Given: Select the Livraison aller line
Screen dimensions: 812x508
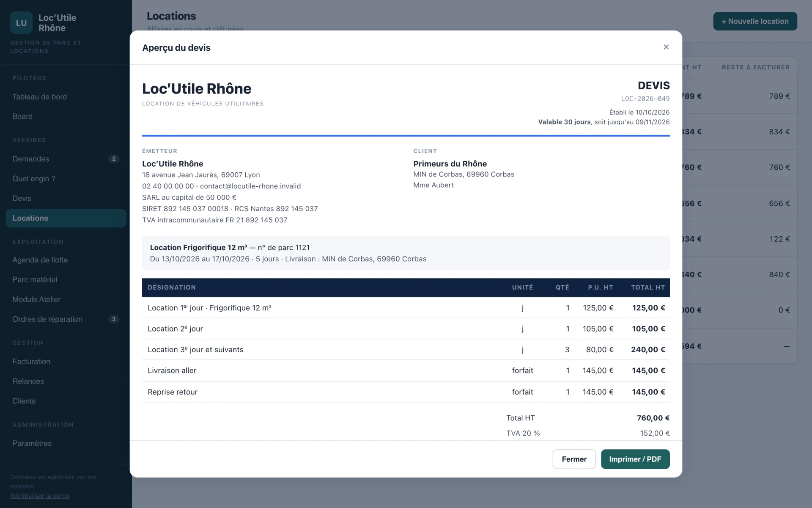Looking at the screenshot, I should point(406,370).
